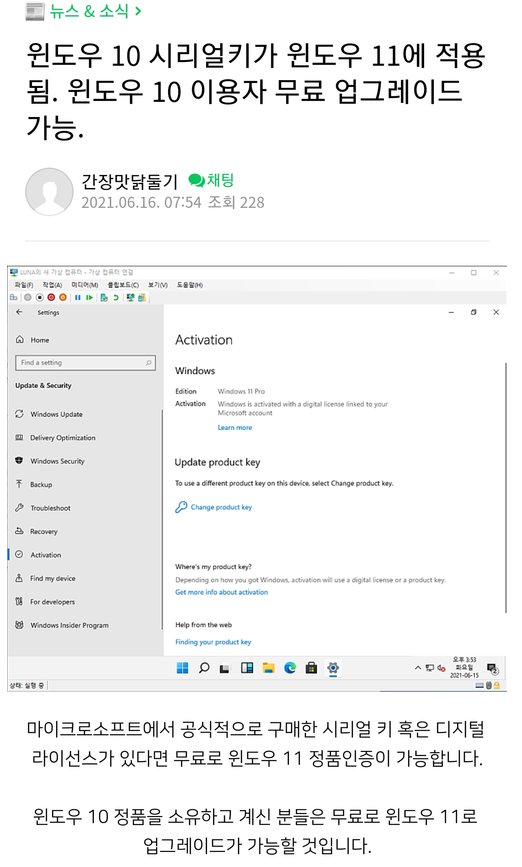The width and height of the screenshot is (522, 867).
Task: Click the Checkpoint toolbar icon
Action: point(104,297)
